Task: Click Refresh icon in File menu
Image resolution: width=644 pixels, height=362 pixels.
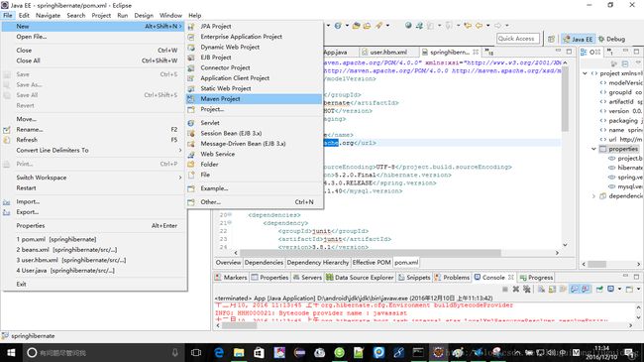Action: coord(7,140)
